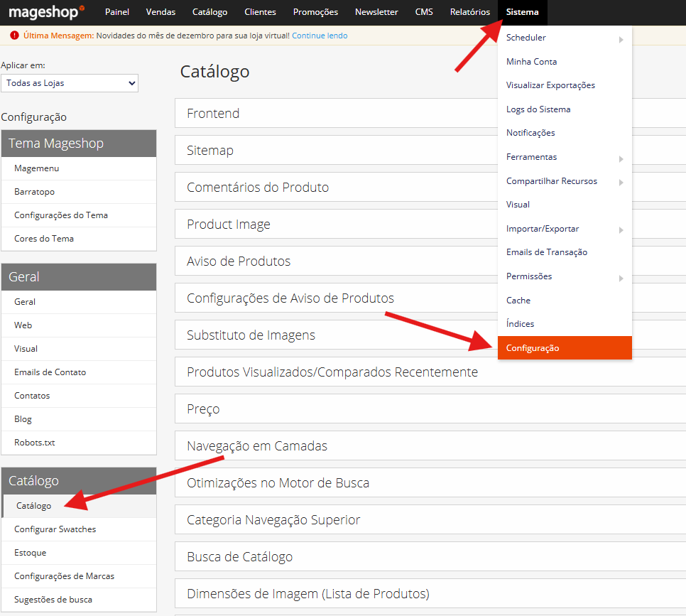Screen dimensions: 686x616
Task: Click the mageshop logo
Action: (x=46, y=12)
